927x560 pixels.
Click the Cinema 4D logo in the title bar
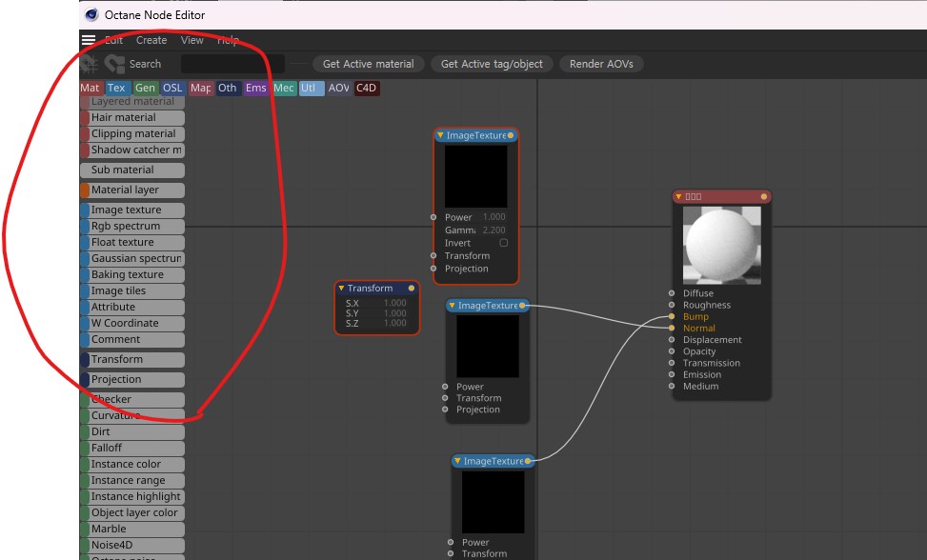(91, 15)
